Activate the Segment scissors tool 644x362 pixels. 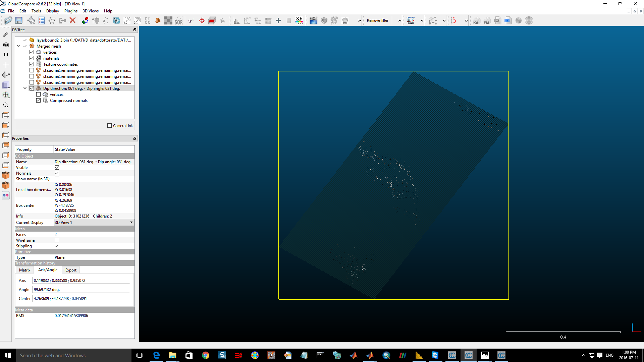click(191, 21)
